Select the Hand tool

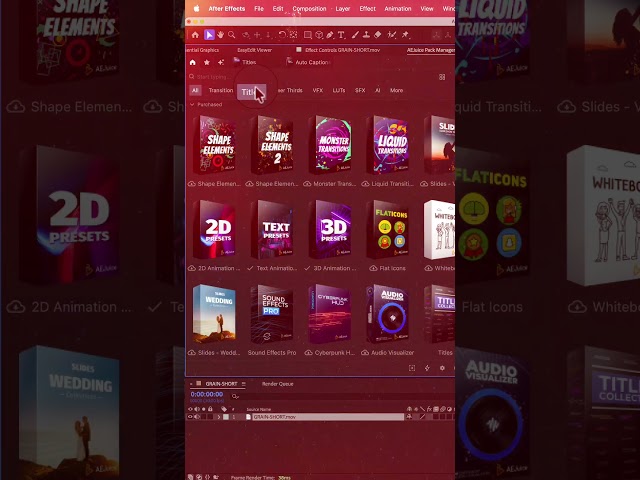click(x=220, y=35)
